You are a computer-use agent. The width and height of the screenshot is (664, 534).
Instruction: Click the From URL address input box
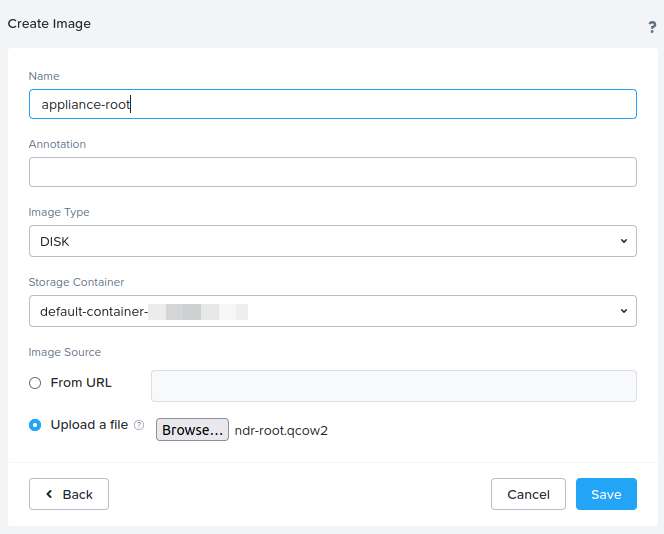pyautogui.click(x=393, y=386)
